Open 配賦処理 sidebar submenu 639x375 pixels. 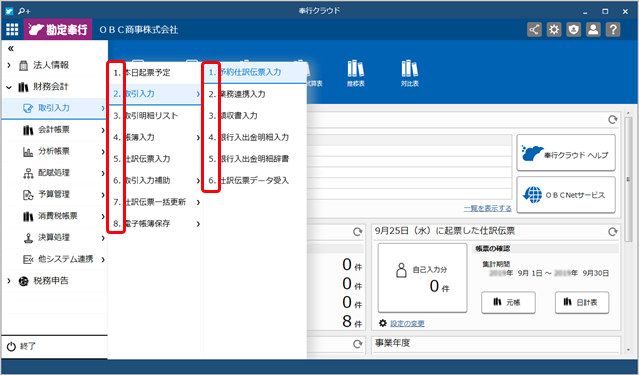tap(55, 173)
